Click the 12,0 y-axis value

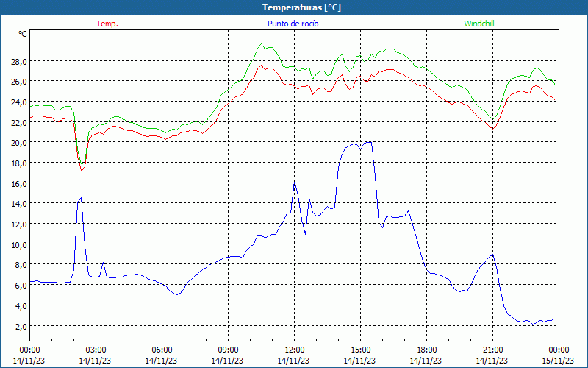point(19,224)
